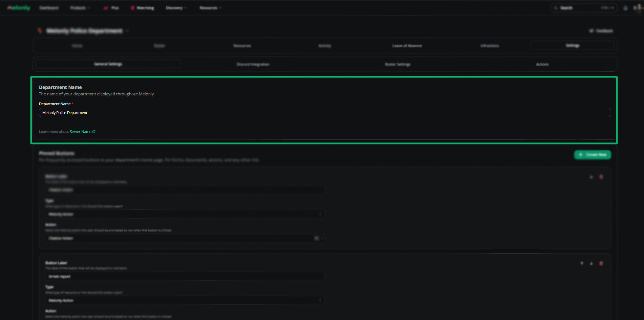Move the Citation Action pinned button down

point(591,177)
